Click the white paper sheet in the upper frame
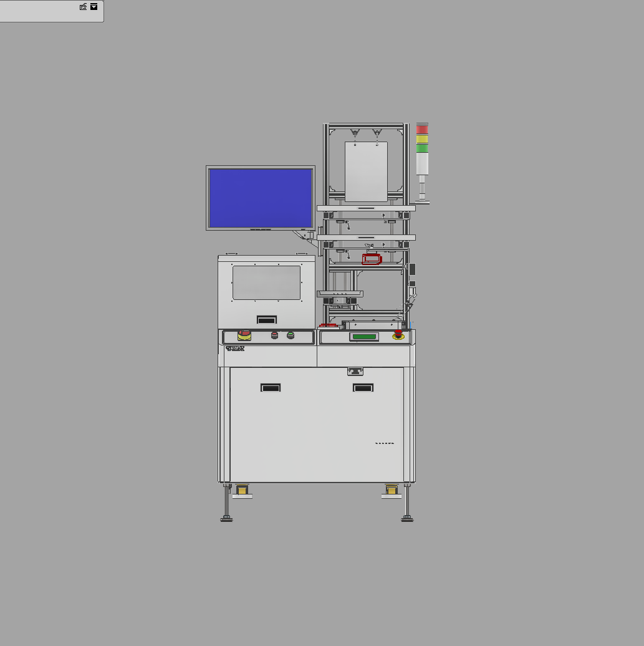Viewport: 644px width, 646px height. [x=365, y=171]
